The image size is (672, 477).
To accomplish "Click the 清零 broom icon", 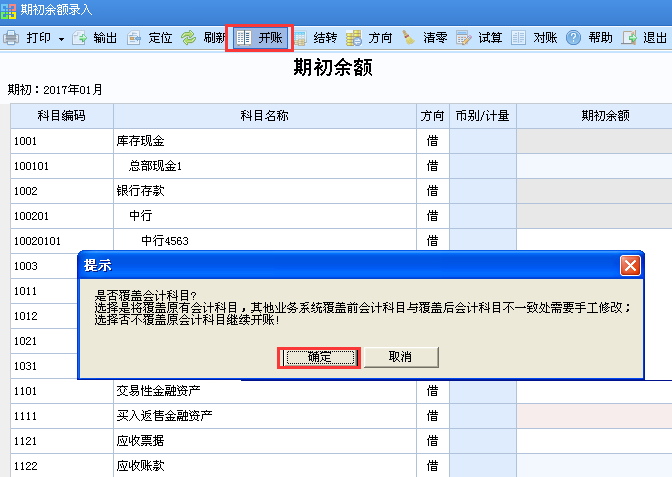I will click(x=409, y=38).
